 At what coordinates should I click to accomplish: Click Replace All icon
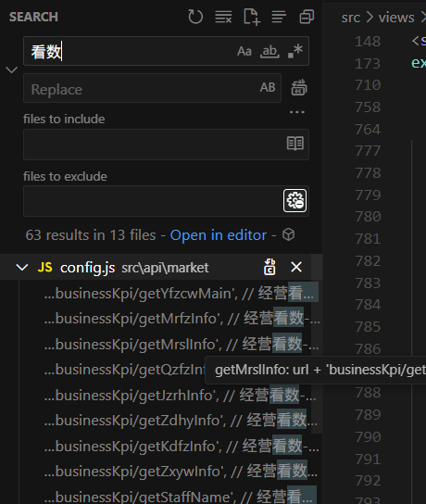[x=299, y=87]
